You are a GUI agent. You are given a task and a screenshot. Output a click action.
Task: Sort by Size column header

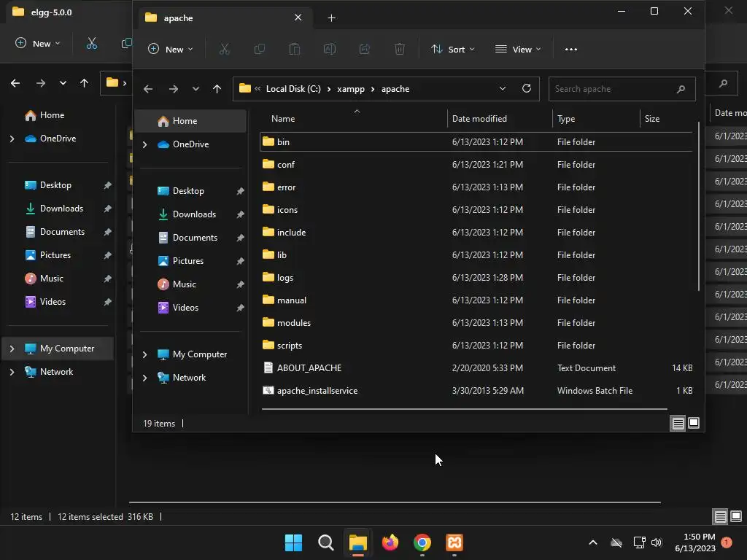(x=651, y=119)
